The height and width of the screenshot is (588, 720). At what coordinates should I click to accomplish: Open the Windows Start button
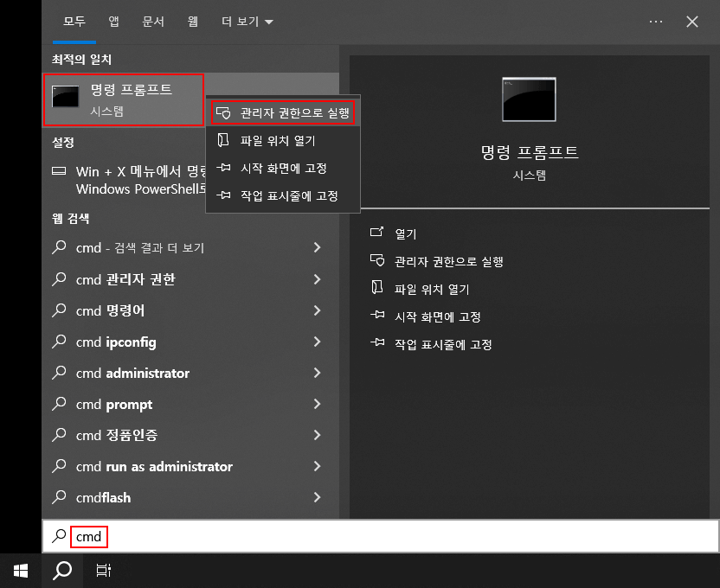[21, 571]
